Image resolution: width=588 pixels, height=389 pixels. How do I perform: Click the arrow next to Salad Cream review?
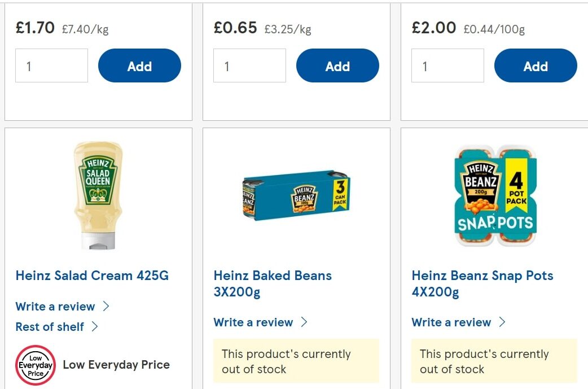(x=106, y=307)
